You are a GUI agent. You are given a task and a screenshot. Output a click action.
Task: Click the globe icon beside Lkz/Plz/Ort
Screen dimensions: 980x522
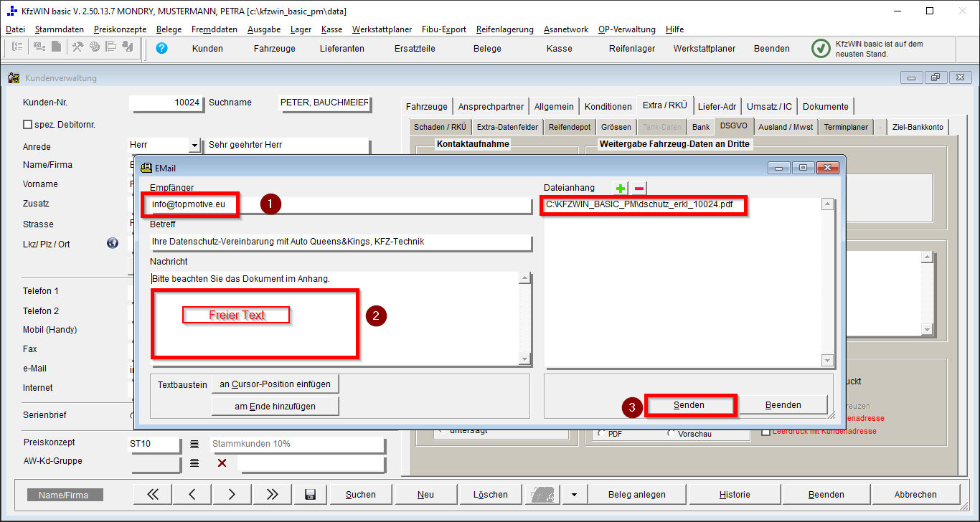click(x=112, y=243)
